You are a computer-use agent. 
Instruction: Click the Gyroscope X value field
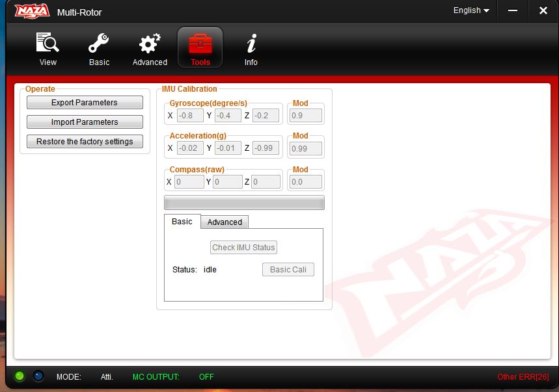[189, 116]
